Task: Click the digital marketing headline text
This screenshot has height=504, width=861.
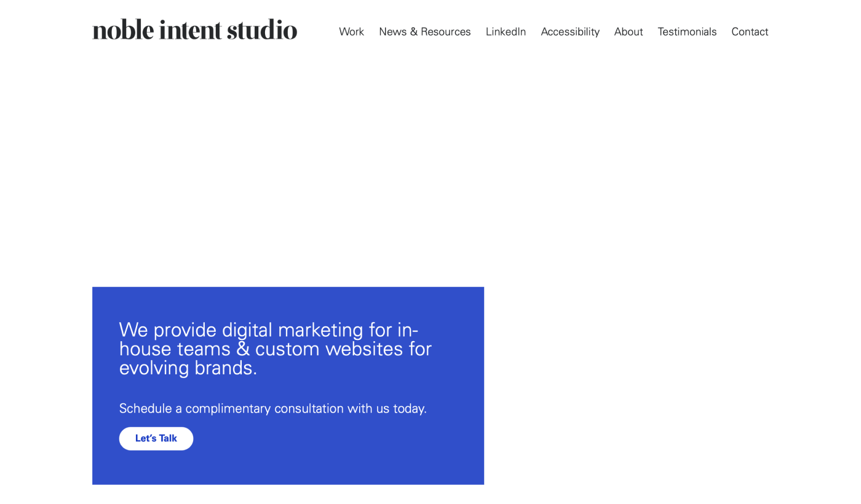Action: [275, 348]
